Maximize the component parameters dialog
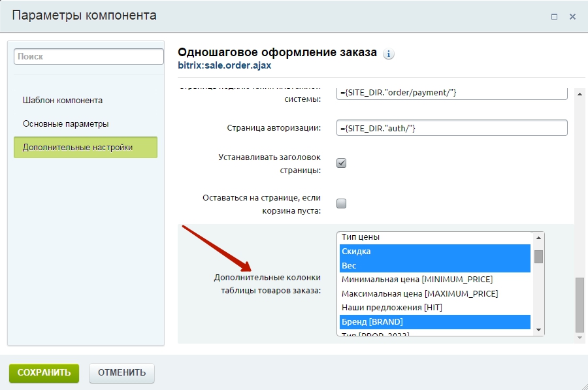Screen dimensions: 588x390 [554, 16]
